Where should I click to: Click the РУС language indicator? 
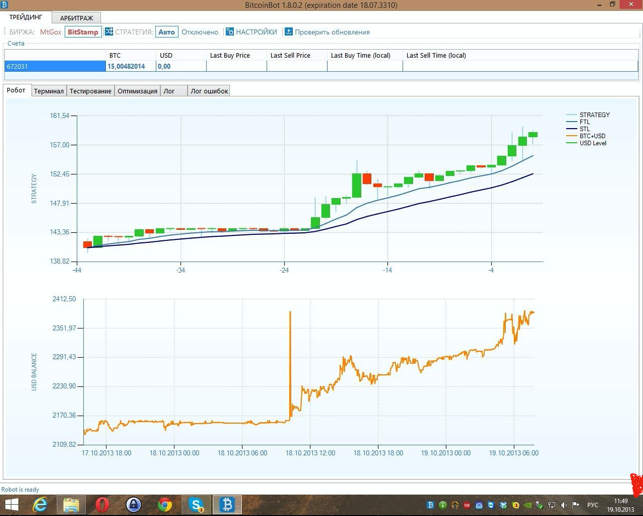coord(593,505)
